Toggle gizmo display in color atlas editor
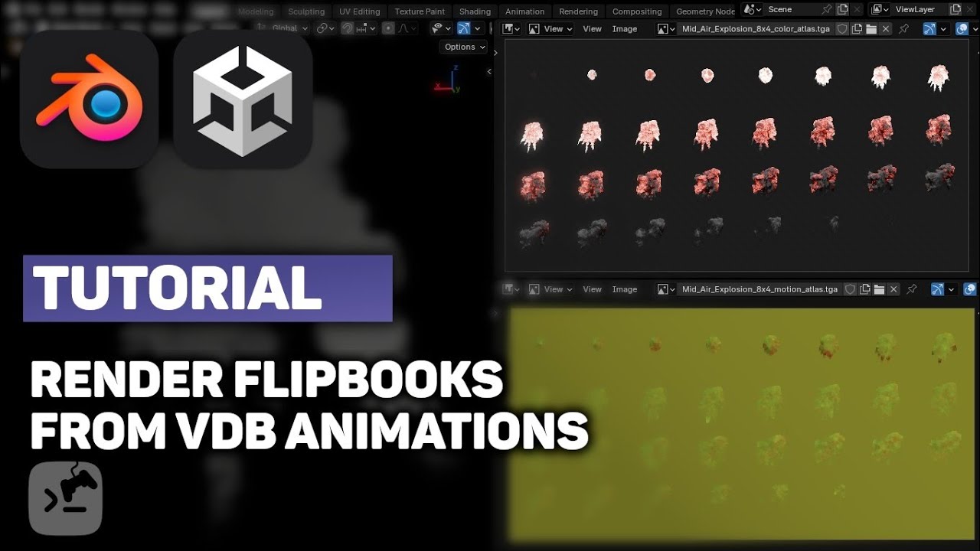The width and height of the screenshot is (980, 551). (x=929, y=28)
